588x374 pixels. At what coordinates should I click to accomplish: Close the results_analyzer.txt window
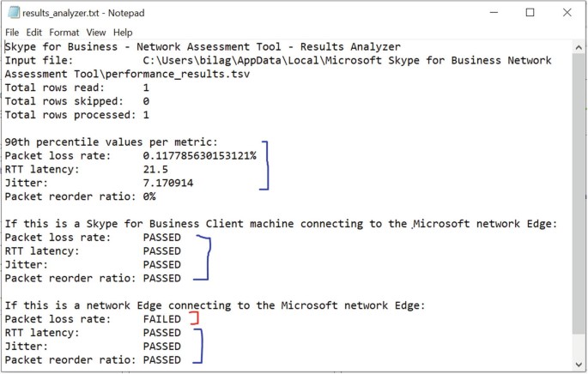tap(566, 12)
